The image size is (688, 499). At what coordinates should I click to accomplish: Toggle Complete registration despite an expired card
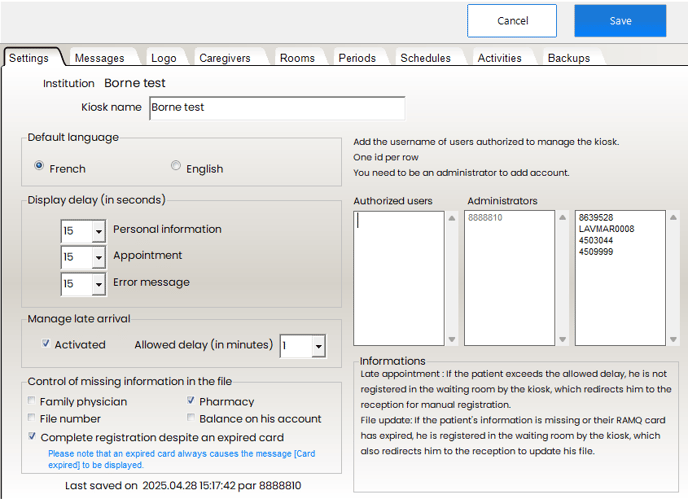(33, 437)
